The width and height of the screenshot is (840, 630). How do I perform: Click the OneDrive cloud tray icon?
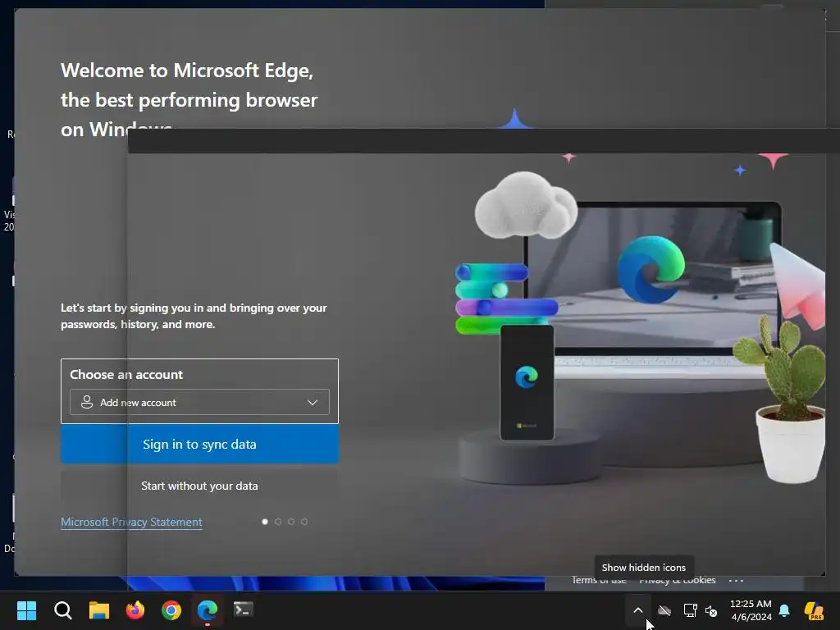click(664, 610)
